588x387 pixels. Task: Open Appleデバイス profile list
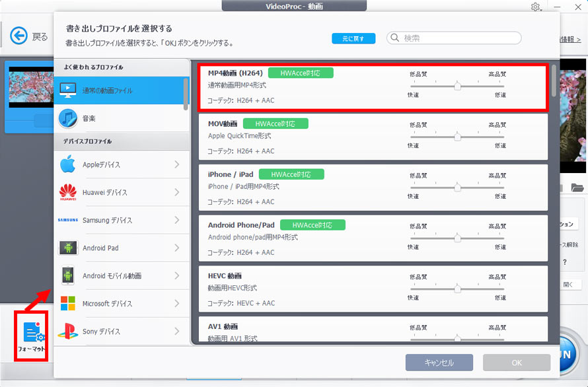[x=122, y=164]
